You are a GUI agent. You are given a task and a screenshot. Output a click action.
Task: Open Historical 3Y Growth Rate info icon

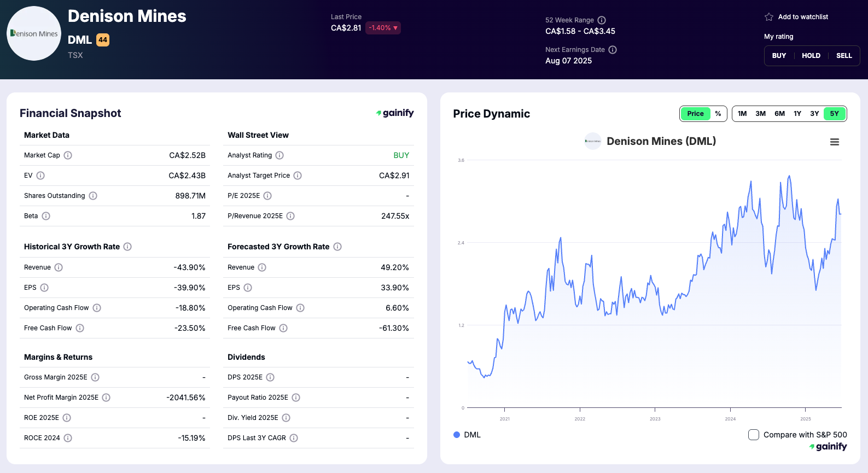tap(127, 247)
